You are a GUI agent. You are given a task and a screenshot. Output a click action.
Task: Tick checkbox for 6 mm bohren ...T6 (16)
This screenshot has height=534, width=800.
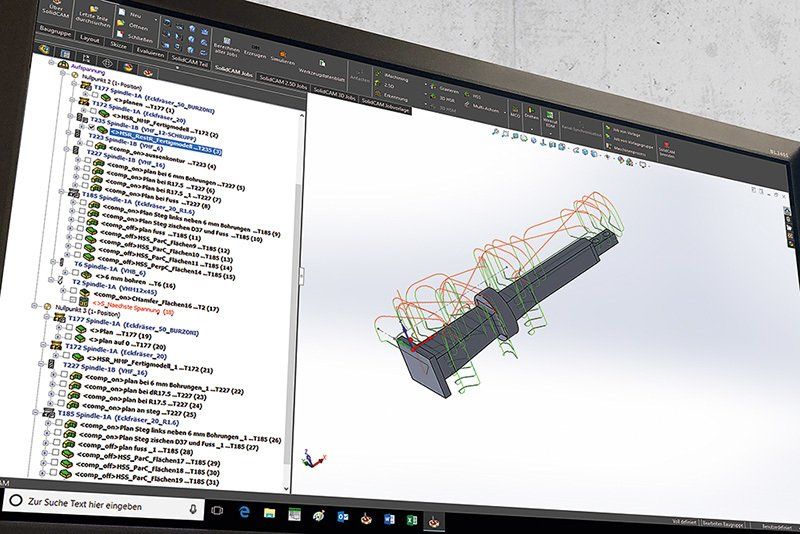coord(76,273)
